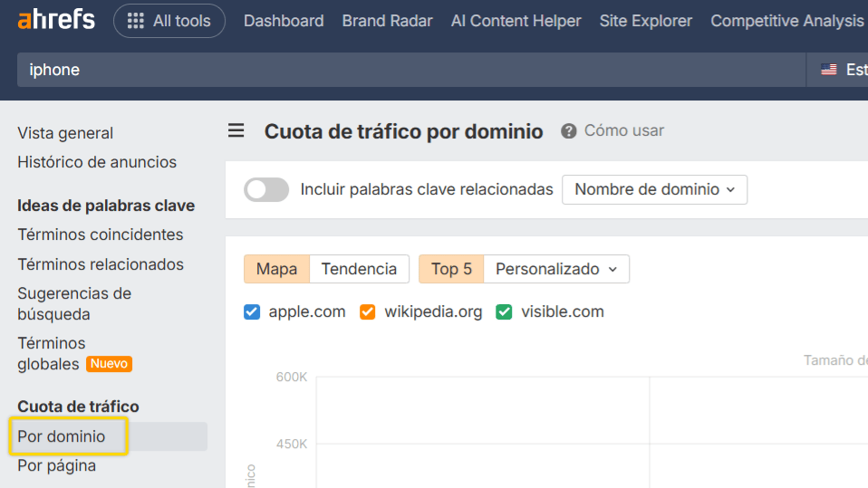The width and height of the screenshot is (868, 488).
Task: Open the Cómo usar help link
Action: pos(624,130)
